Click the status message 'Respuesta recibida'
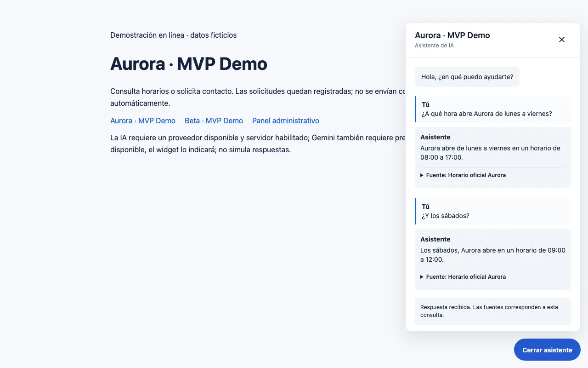The width and height of the screenshot is (588, 368). point(493,311)
